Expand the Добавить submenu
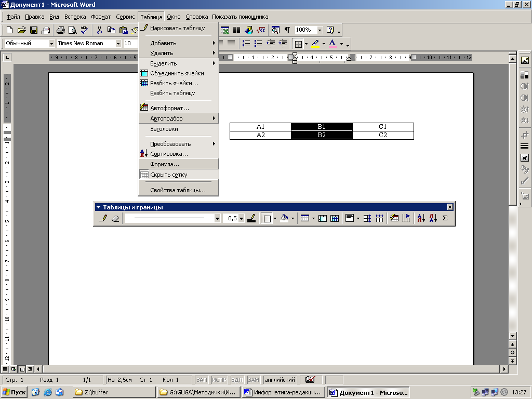 point(179,43)
